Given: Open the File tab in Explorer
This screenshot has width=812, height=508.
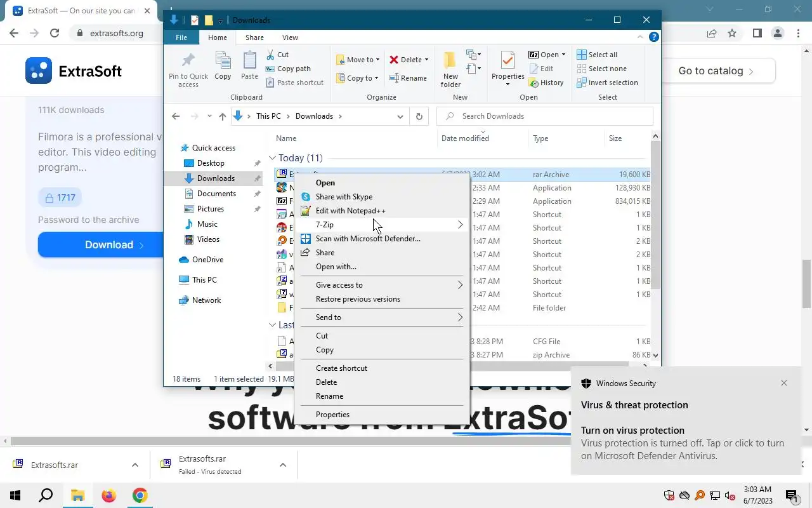Looking at the screenshot, I should click(181, 37).
